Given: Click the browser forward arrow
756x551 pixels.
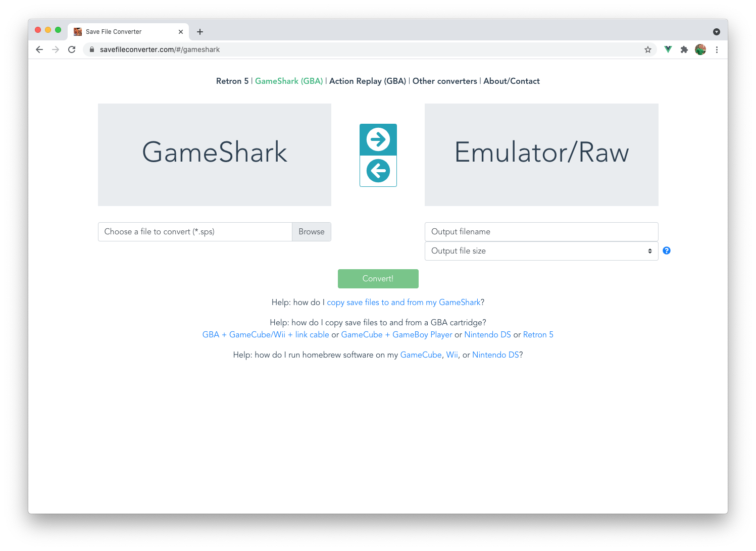Looking at the screenshot, I should point(56,49).
